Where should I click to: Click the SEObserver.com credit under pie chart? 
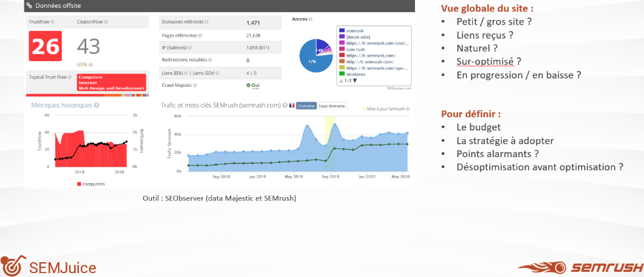[x=399, y=88]
